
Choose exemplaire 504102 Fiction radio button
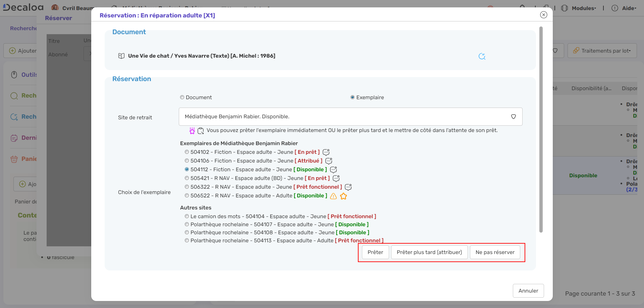pos(187,152)
